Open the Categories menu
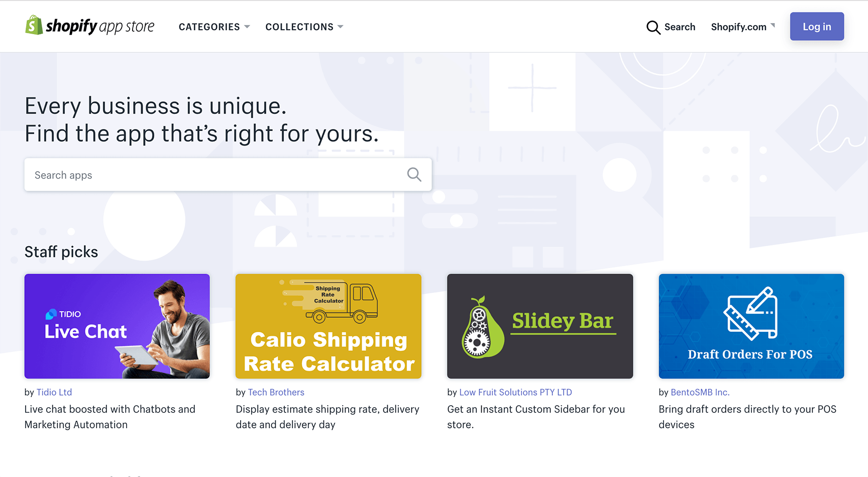This screenshot has height=477, width=868. [209, 27]
